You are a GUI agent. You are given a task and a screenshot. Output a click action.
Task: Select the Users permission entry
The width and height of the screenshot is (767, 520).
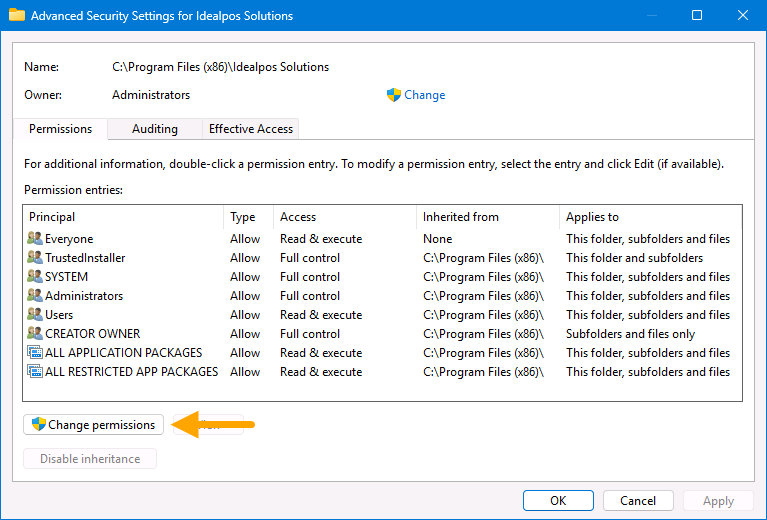383,315
